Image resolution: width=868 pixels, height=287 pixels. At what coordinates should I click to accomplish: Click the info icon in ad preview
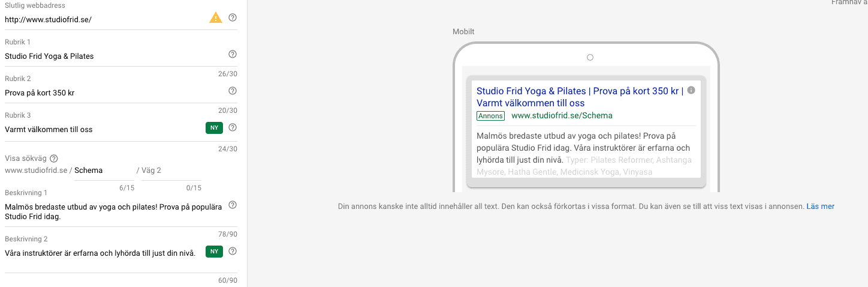point(691,91)
